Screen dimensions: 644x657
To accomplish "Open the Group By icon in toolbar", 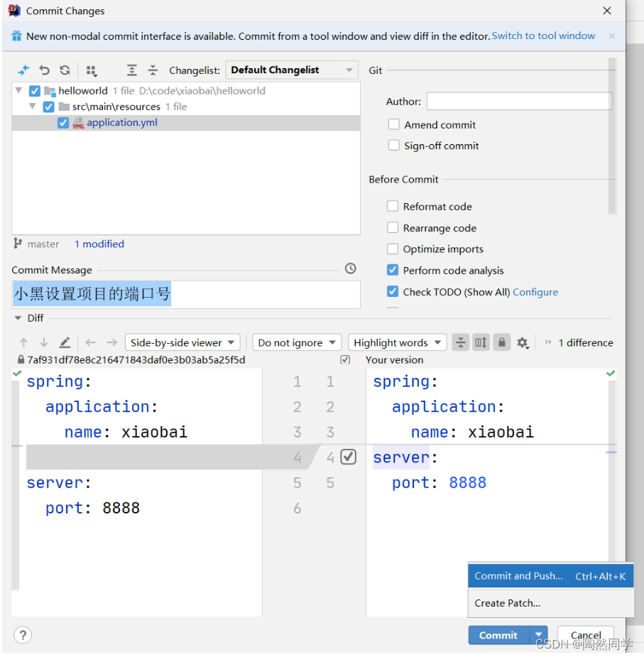I will pos(92,70).
